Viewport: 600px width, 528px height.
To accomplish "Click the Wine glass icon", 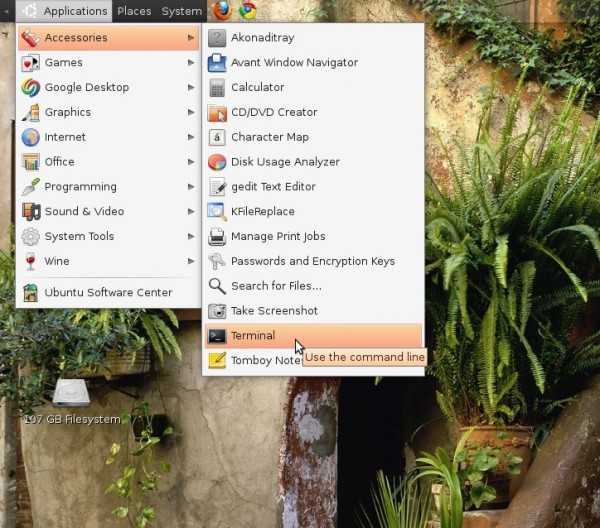I will tap(30, 261).
